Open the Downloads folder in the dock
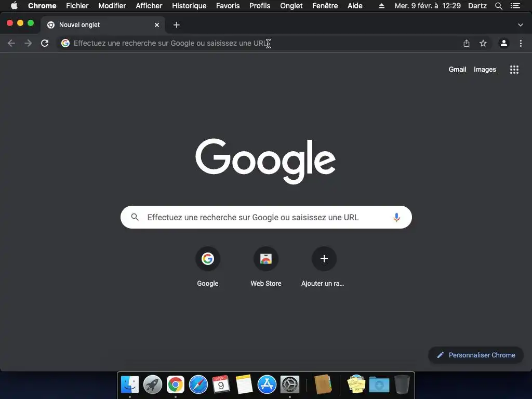Image resolution: width=532 pixels, height=399 pixels. pos(379,384)
